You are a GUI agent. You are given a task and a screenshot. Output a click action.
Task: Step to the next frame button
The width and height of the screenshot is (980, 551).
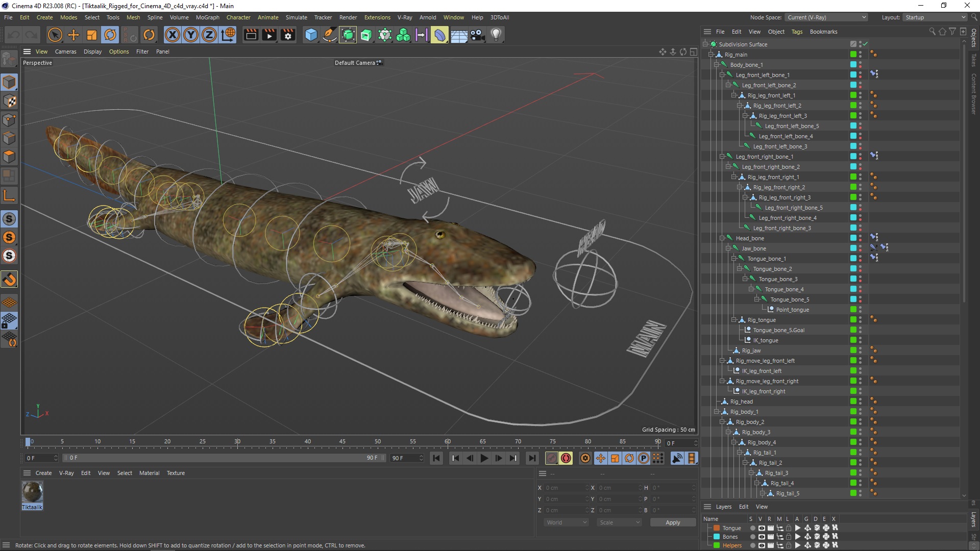(499, 458)
